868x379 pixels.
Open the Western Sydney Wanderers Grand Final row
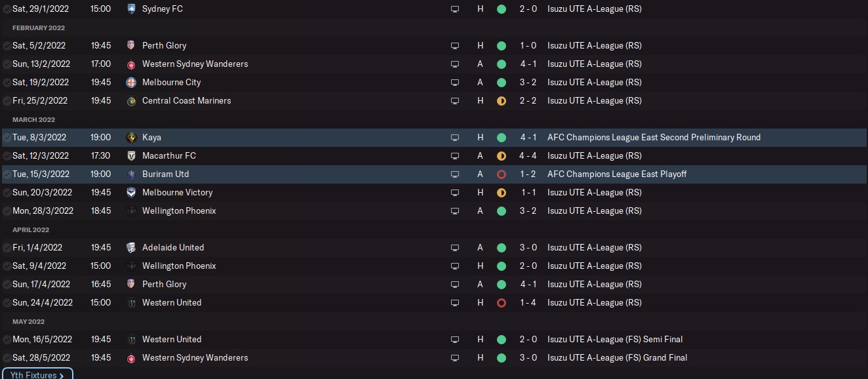coord(434,358)
